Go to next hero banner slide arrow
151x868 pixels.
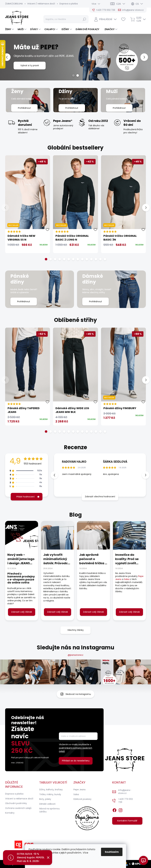144,57
